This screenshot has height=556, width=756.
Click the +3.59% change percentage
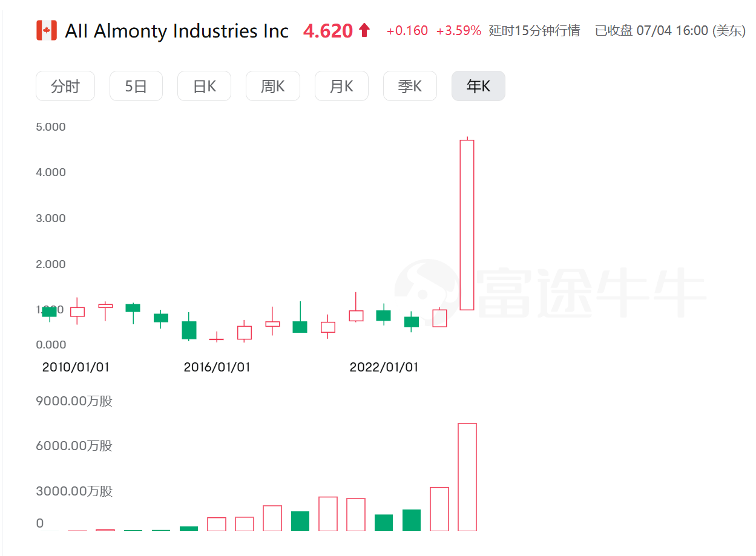click(459, 31)
